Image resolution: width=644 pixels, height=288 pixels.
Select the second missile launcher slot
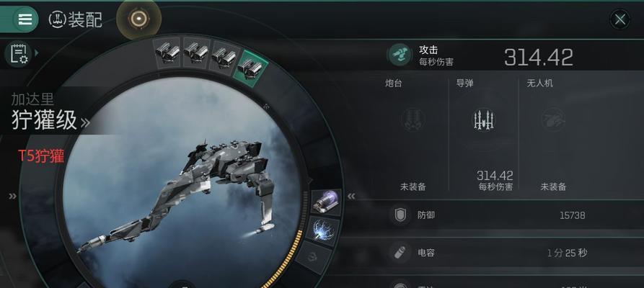pos(195,52)
